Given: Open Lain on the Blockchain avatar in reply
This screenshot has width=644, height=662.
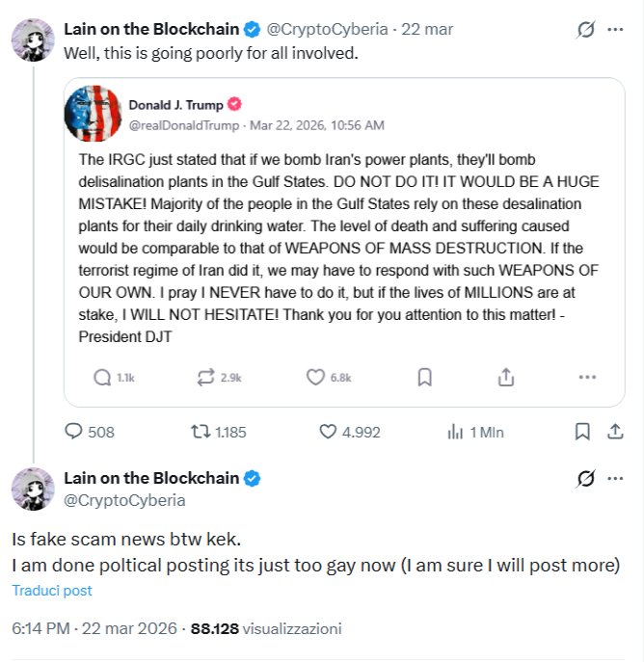Looking at the screenshot, I should pos(33,489).
